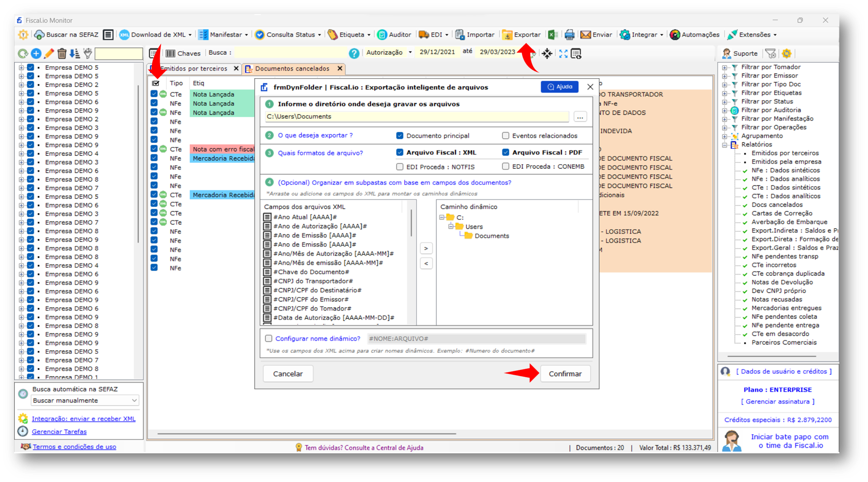Toggle the Documento principal checkbox

[400, 136]
